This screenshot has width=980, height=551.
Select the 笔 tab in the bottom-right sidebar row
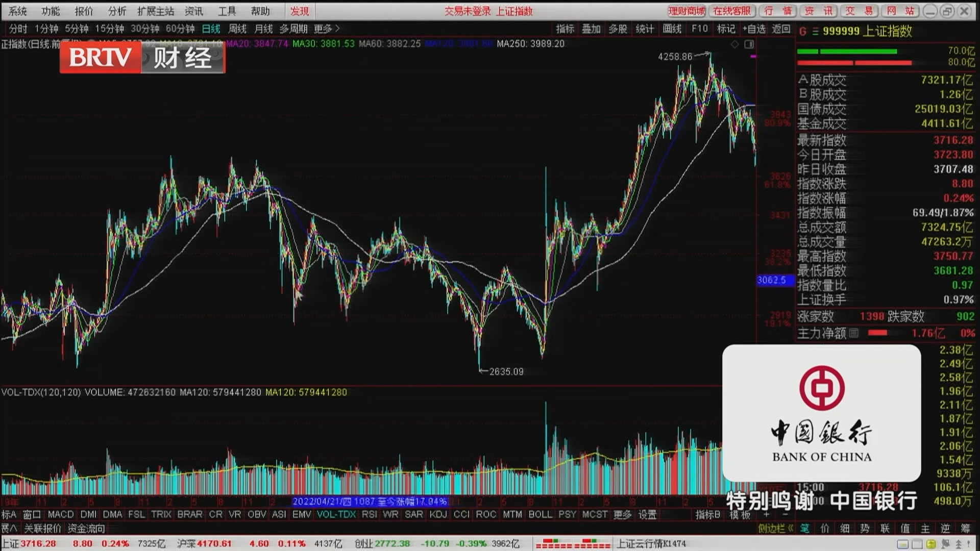click(805, 529)
